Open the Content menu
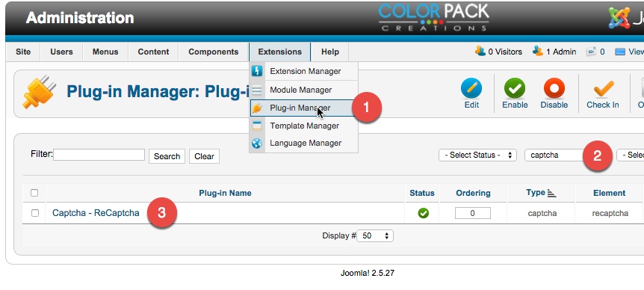The height and width of the screenshot is (290, 644). pos(153,52)
